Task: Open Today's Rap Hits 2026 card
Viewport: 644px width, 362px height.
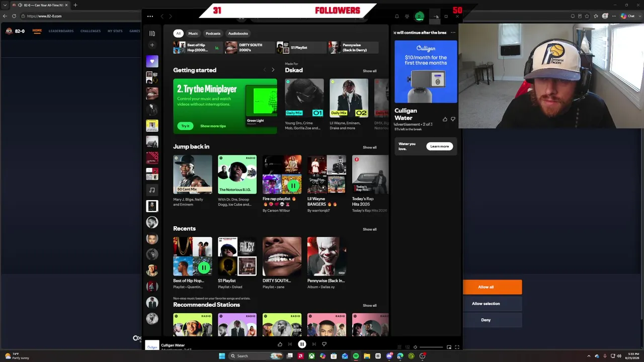Action: [x=370, y=184]
